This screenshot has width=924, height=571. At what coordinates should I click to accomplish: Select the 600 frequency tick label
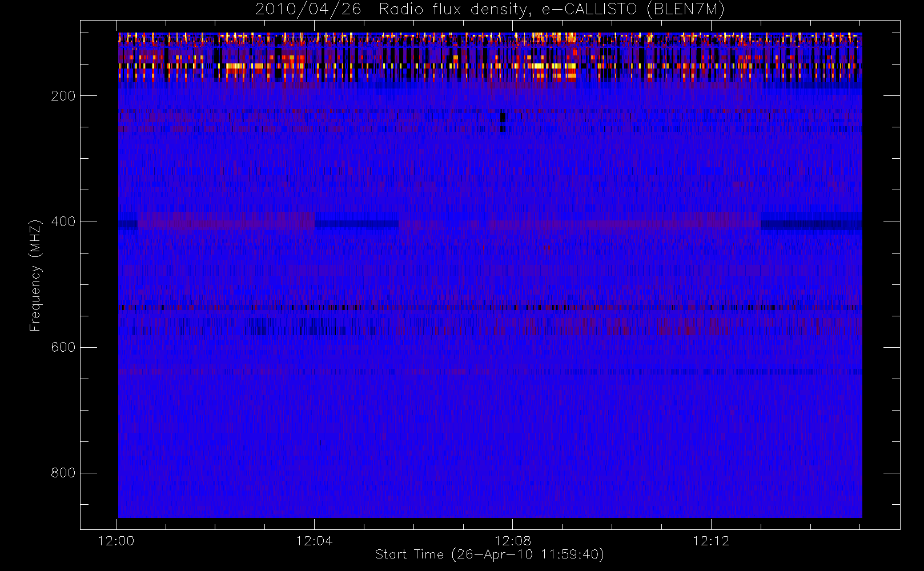coord(63,347)
